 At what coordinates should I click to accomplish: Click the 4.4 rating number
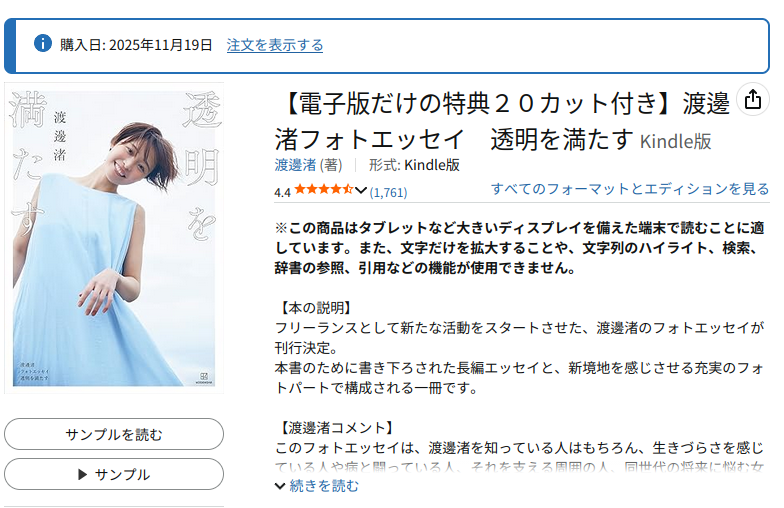[x=282, y=192]
